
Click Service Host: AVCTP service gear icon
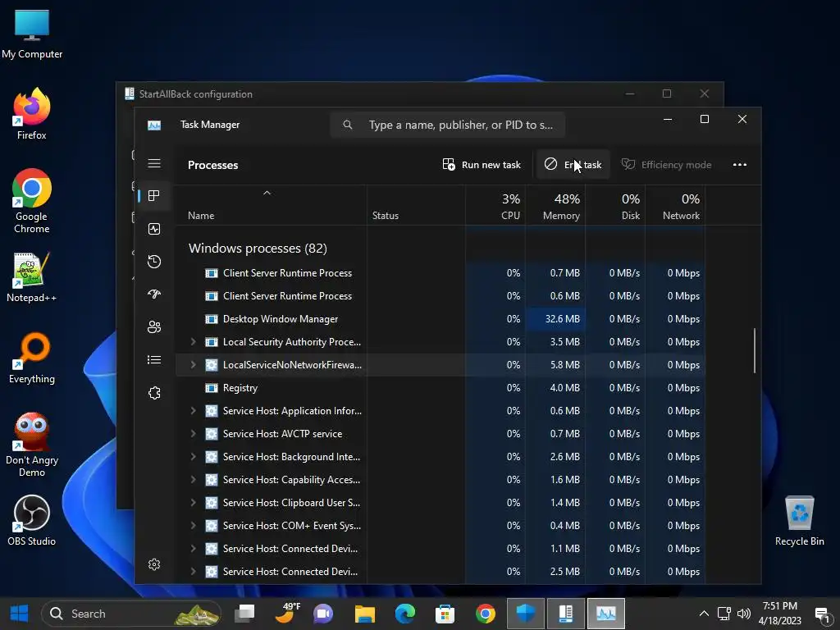point(212,434)
